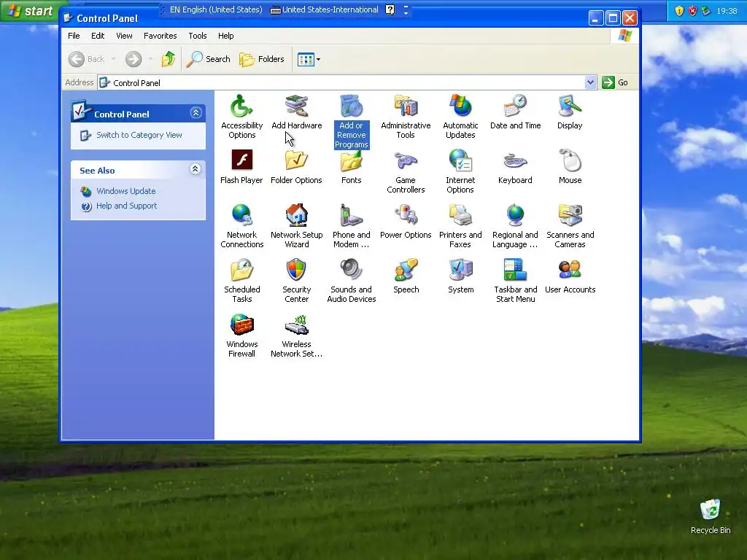747x560 pixels.
Task: Open the Windows Firewall icon
Action: 241,335
